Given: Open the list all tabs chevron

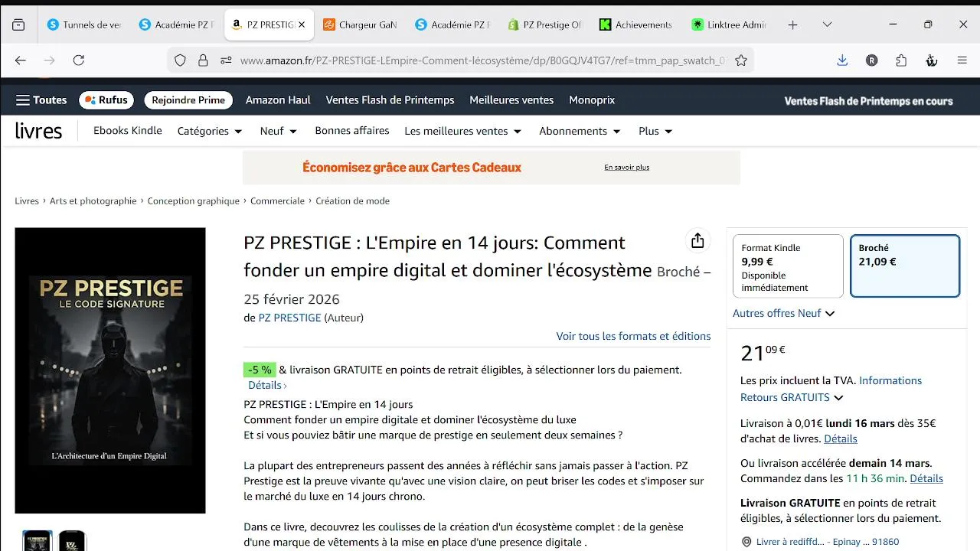Looking at the screenshot, I should pos(828,24).
